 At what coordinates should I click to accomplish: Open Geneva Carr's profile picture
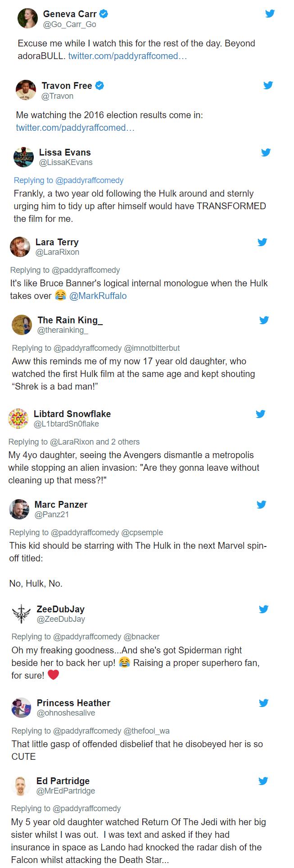point(27,18)
